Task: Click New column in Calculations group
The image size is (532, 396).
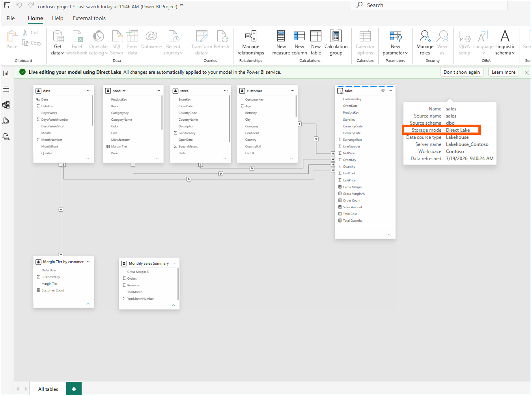Action: tap(299, 43)
